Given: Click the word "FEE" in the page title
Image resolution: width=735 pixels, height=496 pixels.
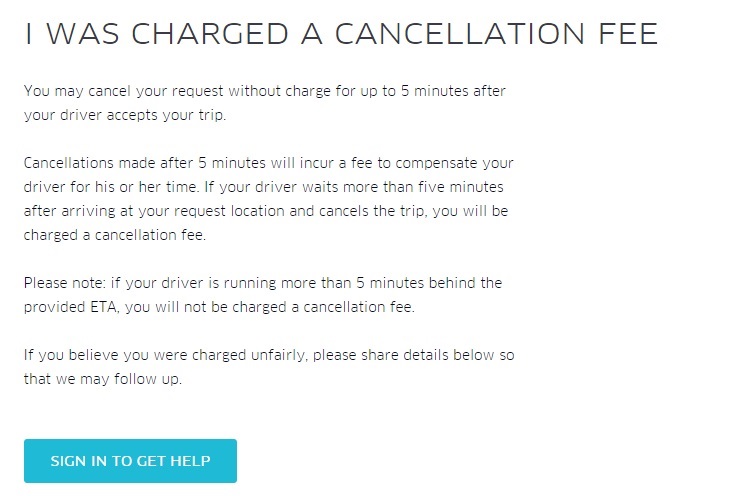Looking at the screenshot, I should click(629, 34).
